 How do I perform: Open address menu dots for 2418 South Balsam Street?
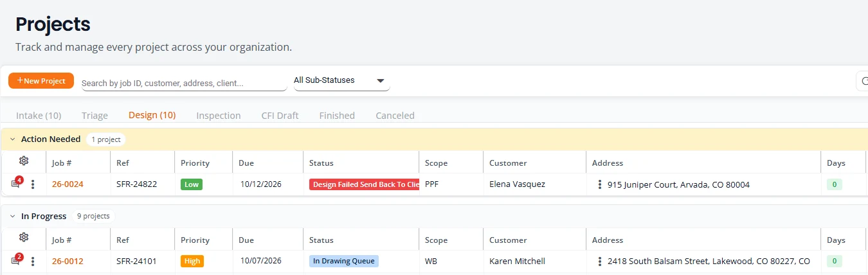600,262
